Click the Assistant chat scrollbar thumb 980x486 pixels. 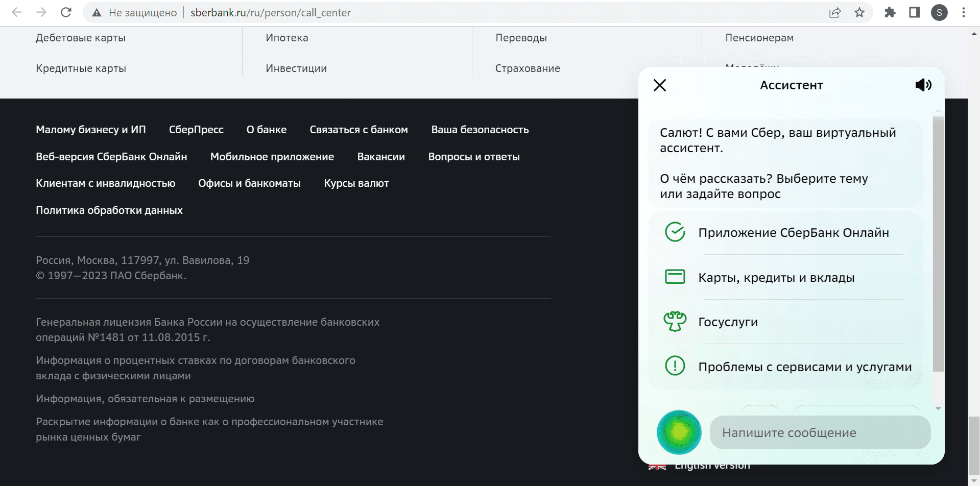[938, 244]
